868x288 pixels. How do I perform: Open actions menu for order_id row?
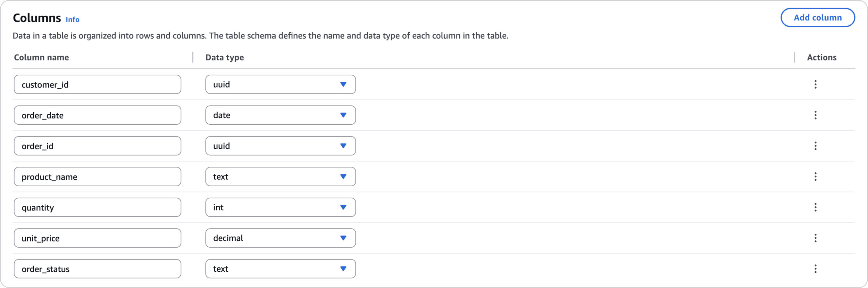[x=815, y=146]
